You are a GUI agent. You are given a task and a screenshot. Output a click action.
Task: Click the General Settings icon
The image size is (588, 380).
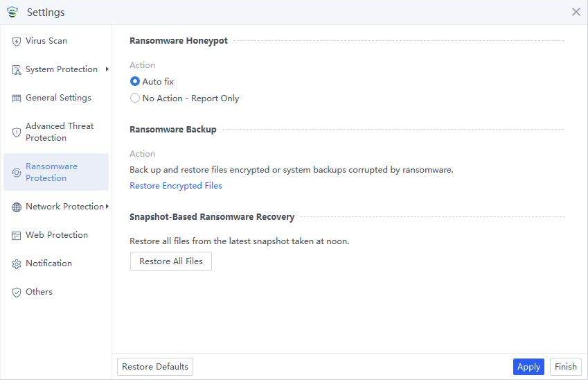coord(17,98)
